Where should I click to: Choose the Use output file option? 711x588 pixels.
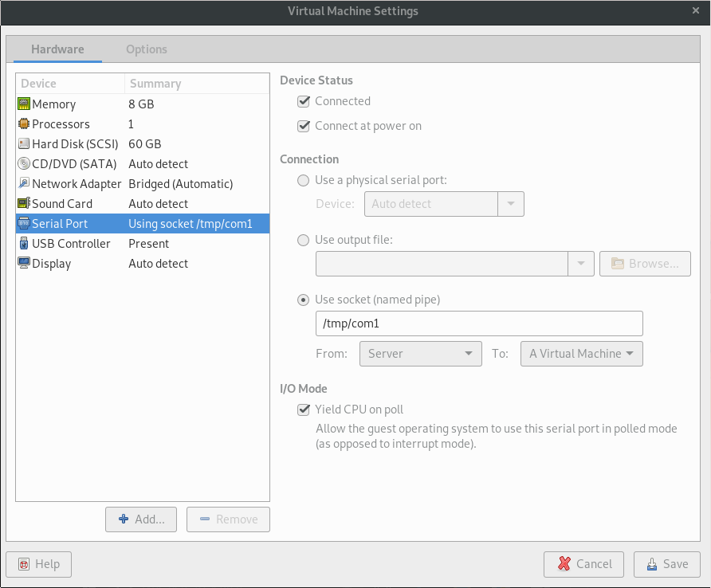(x=303, y=240)
